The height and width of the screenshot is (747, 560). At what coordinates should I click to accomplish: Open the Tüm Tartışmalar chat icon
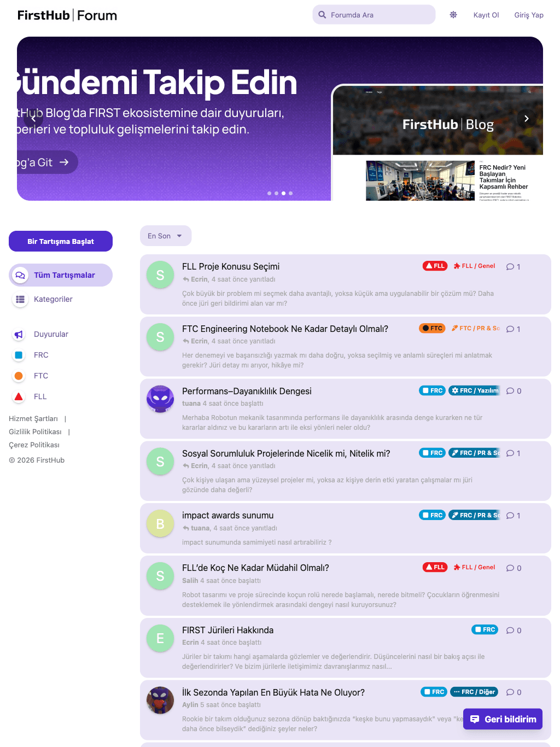(x=20, y=275)
